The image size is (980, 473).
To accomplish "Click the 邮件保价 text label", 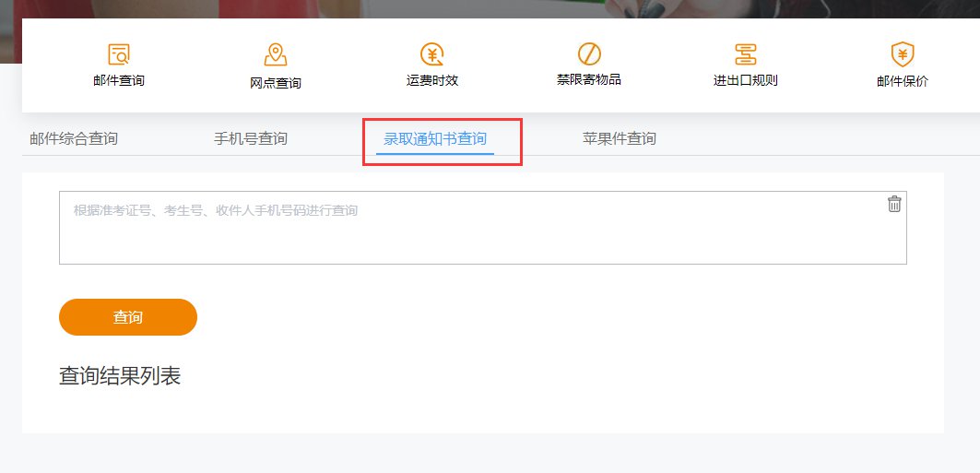I will tap(903, 81).
